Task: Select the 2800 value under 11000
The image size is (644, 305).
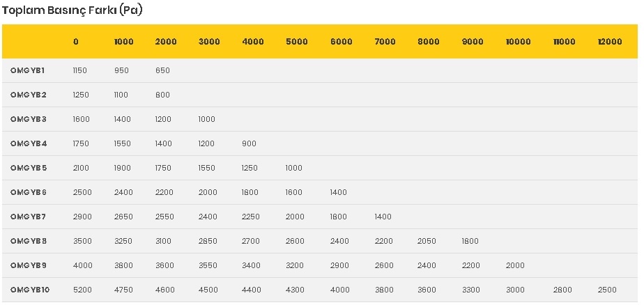Action: (562, 290)
